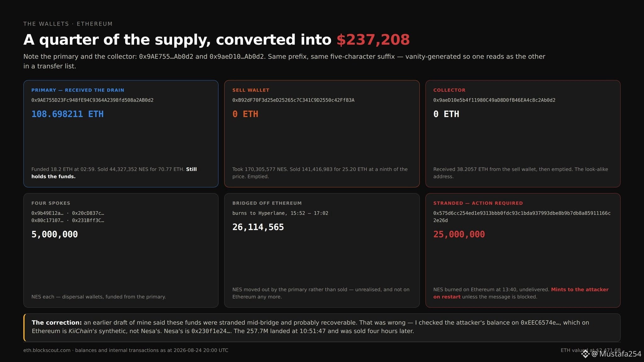
Task: Click the 108.698211 ETH balance
Action: pyautogui.click(x=67, y=114)
